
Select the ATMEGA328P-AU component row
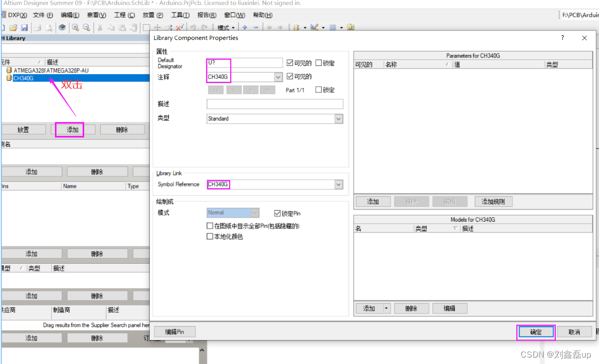[x=75, y=70]
